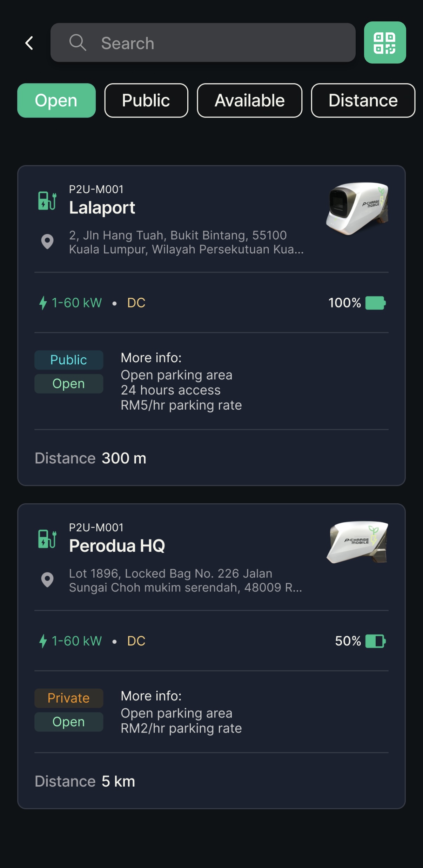Viewport: 423px width, 868px height.
Task: Tap the Perodua HQ 50% battery icon
Action: pos(375,641)
